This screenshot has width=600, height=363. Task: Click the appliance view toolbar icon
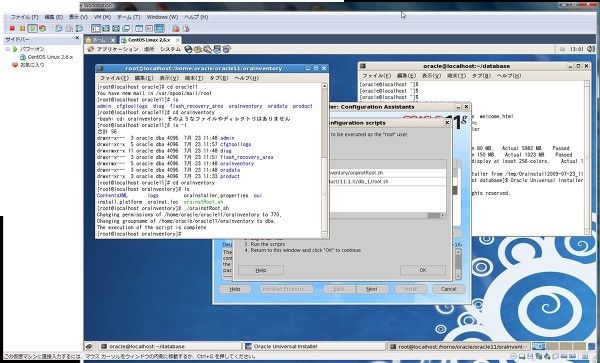click(149, 28)
